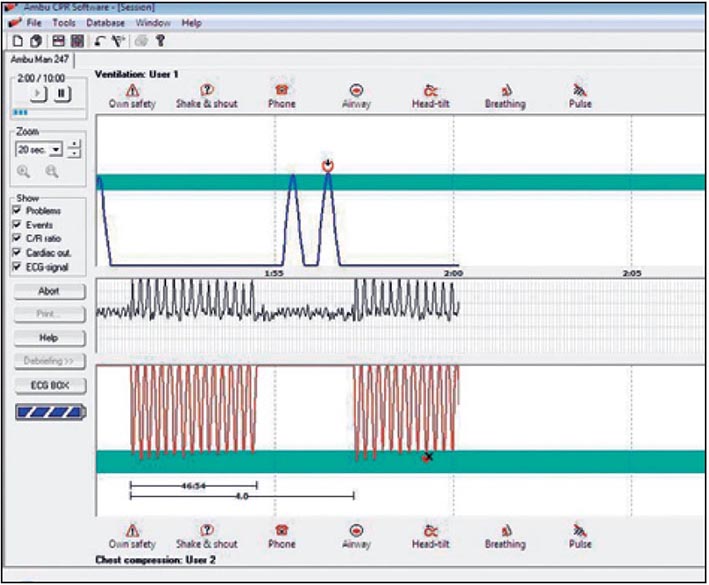
Task: Open the File menu
Action: pyautogui.click(x=33, y=23)
